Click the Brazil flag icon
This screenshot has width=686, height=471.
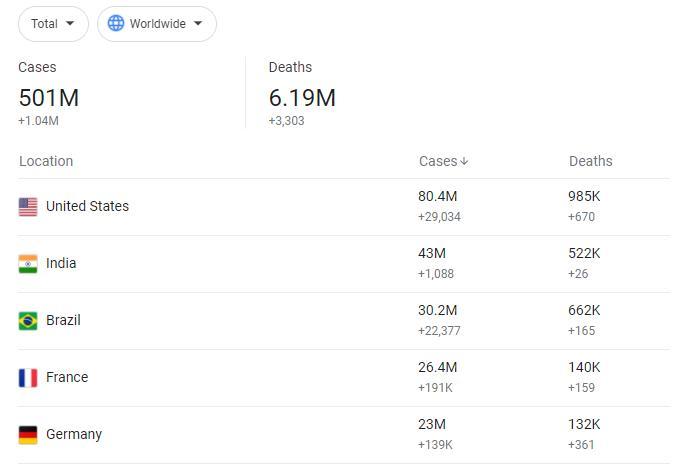pos(28,321)
